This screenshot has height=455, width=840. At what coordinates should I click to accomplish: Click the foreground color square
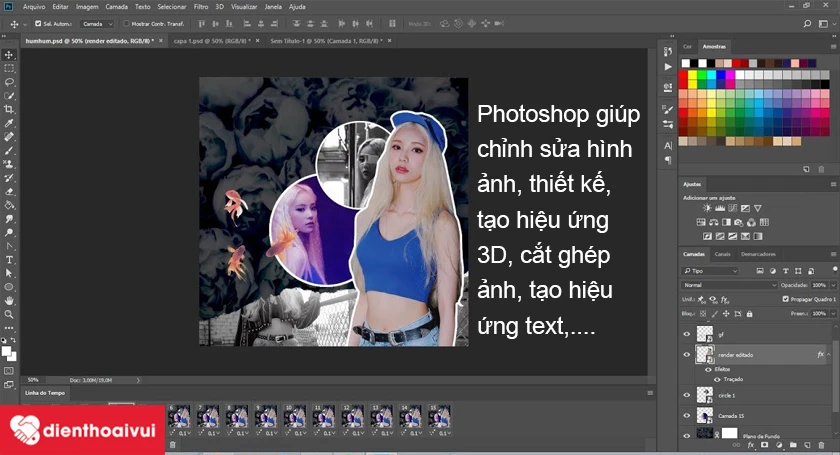point(6,352)
